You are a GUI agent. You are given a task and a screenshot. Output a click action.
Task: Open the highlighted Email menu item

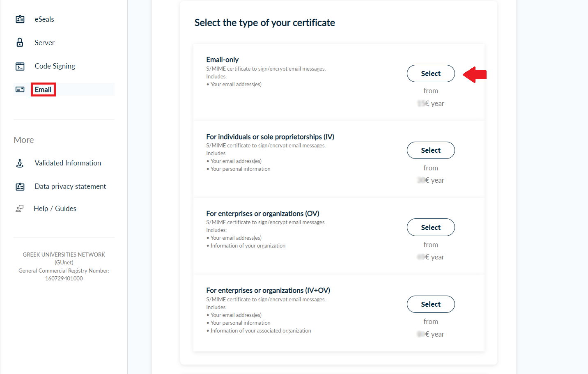pos(43,89)
